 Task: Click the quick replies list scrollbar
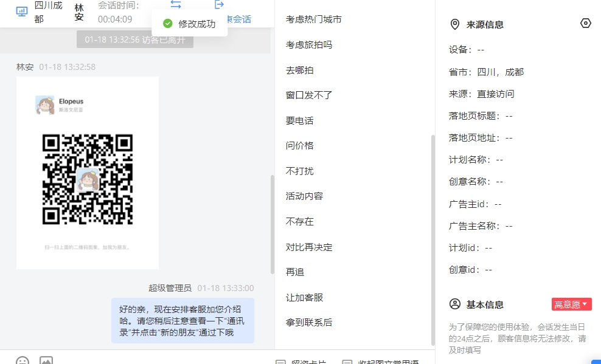433,240
